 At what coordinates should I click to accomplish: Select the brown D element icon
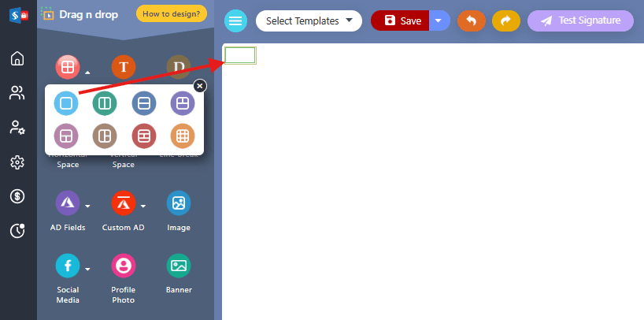179,67
